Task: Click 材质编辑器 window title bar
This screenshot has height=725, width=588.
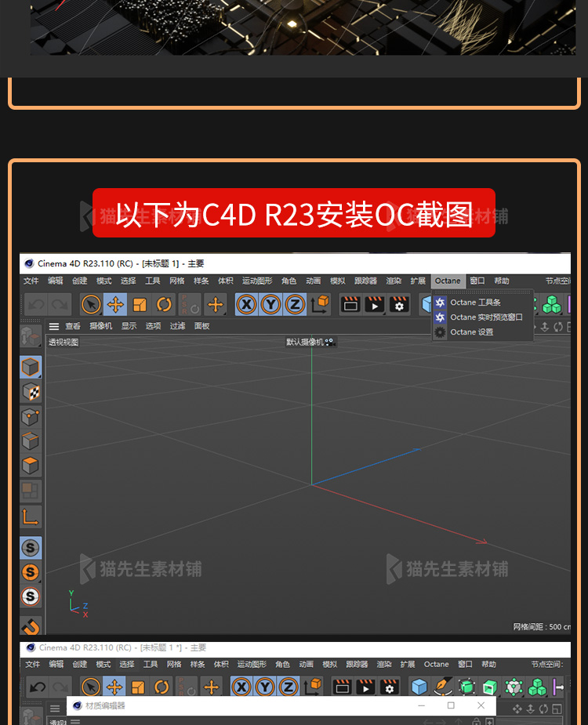Action: pyautogui.click(x=281, y=705)
